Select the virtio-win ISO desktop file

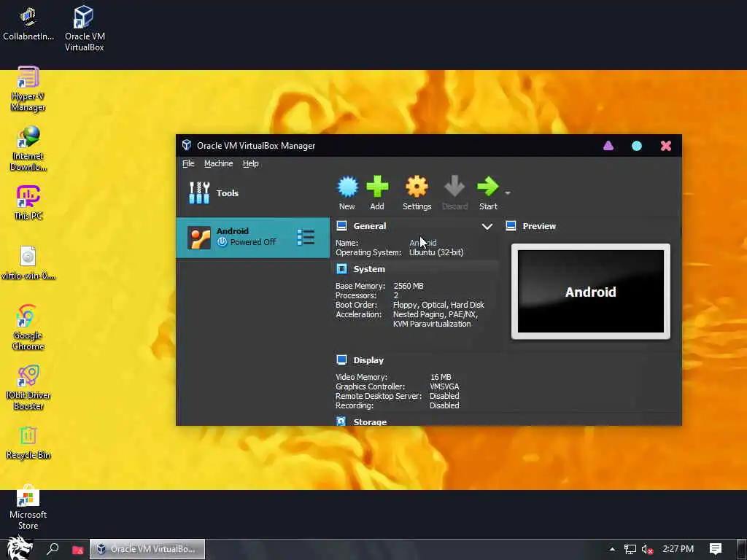(28, 262)
